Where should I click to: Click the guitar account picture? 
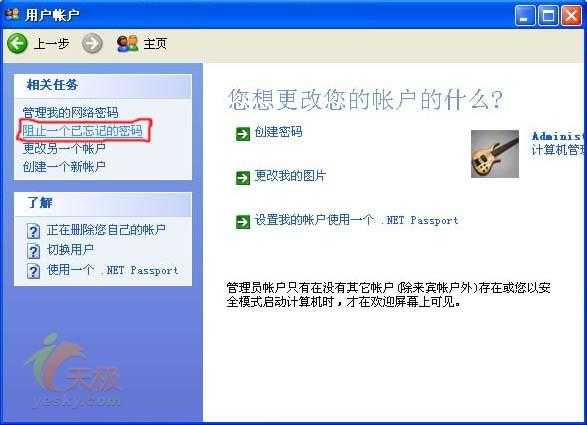click(x=495, y=154)
